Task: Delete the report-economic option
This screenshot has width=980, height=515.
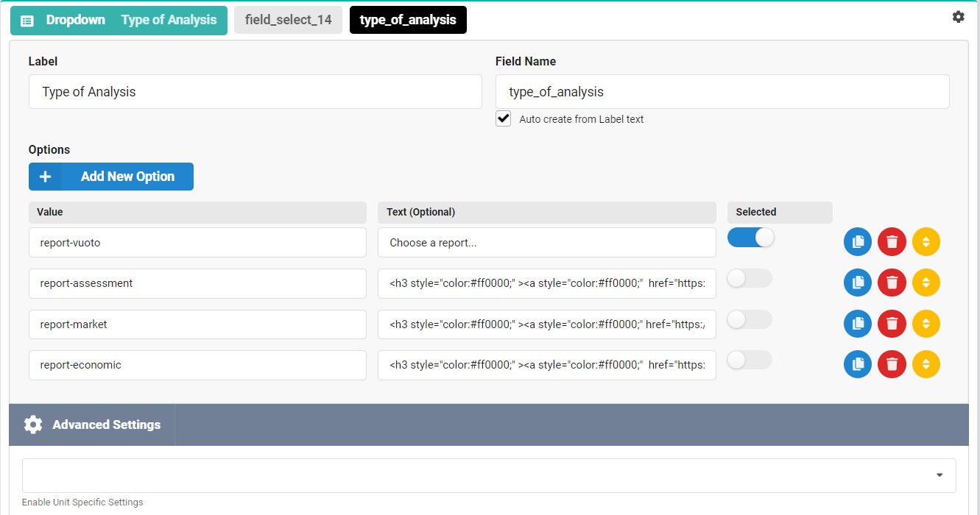Action: pos(892,363)
